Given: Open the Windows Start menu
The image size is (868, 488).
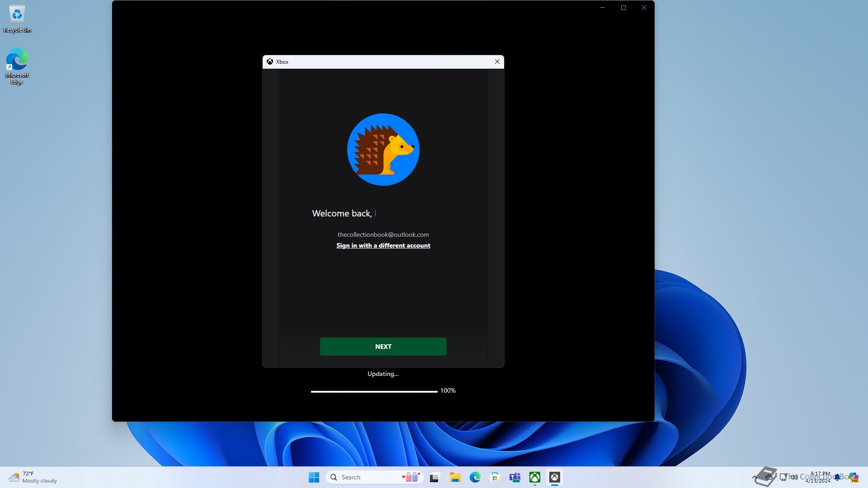Looking at the screenshot, I should pyautogui.click(x=314, y=477).
